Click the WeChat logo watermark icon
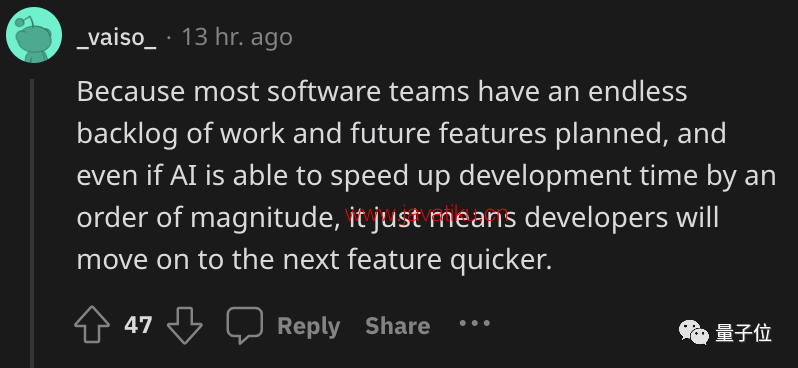This screenshot has width=798, height=368. pyautogui.click(x=694, y=332)
